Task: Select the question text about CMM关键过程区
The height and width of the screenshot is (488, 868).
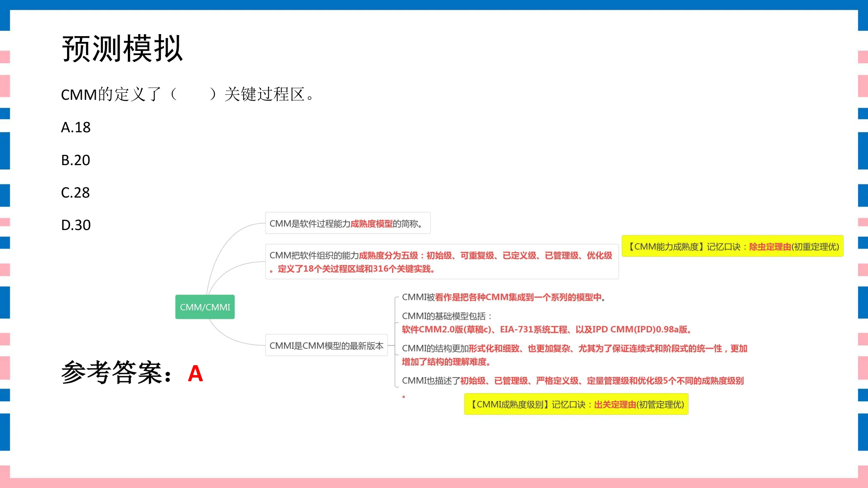Action: point(188,94)
